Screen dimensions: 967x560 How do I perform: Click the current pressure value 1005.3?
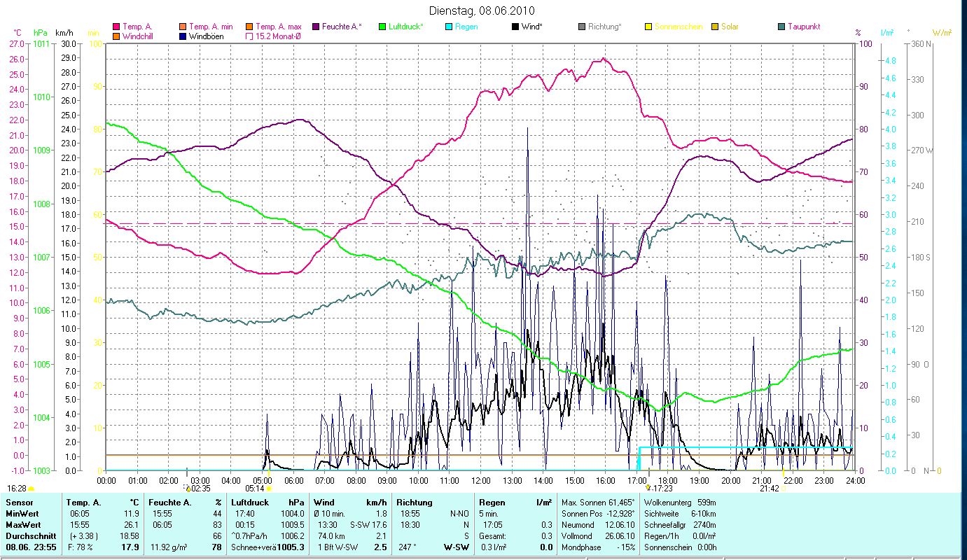[291, 547]
